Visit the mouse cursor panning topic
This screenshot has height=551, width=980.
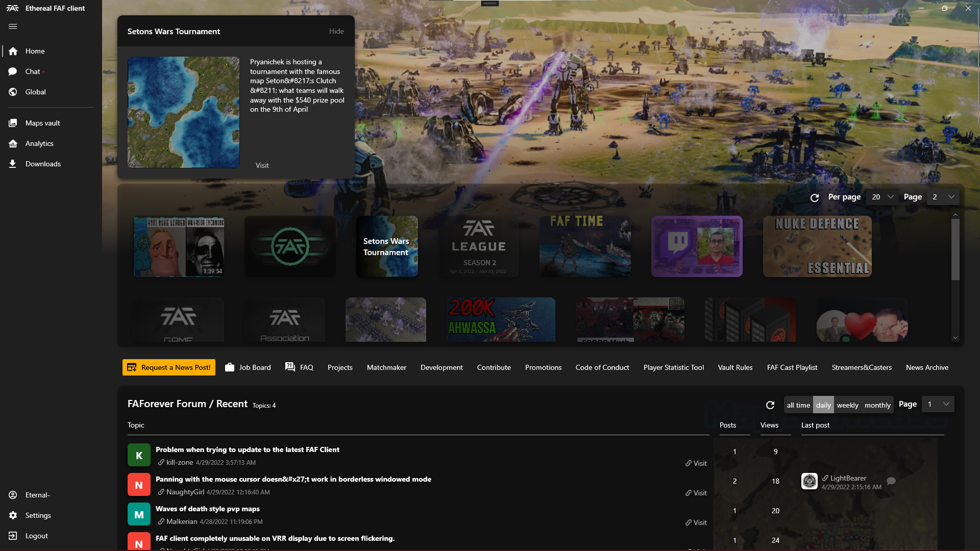coord(696,493)
